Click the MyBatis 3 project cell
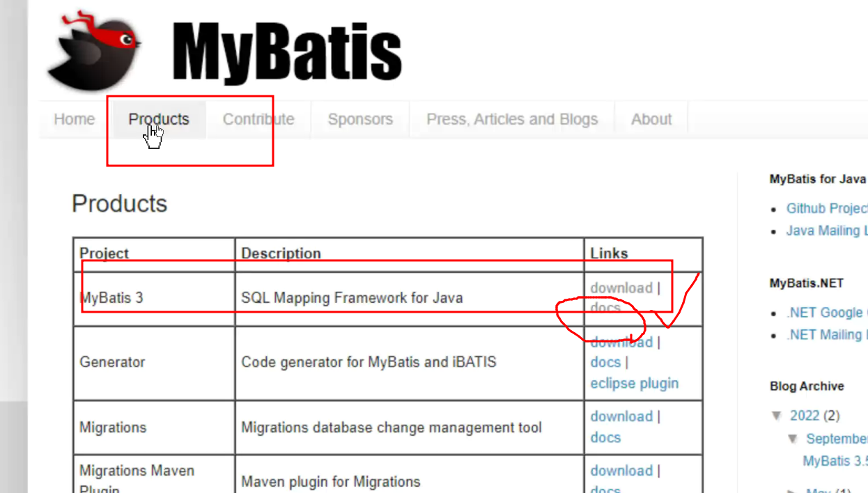The width and height of the screenshot is (868, 493). click(154, 298)
